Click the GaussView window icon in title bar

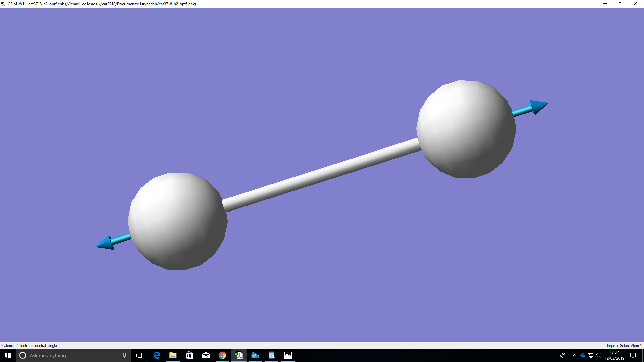(x=4, y=4)
